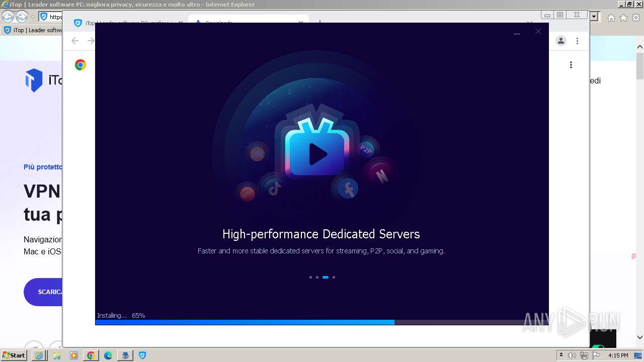The image size is (644, 362).
Task: Click the SCARICA download button on webpage
Action: (43, 292)
